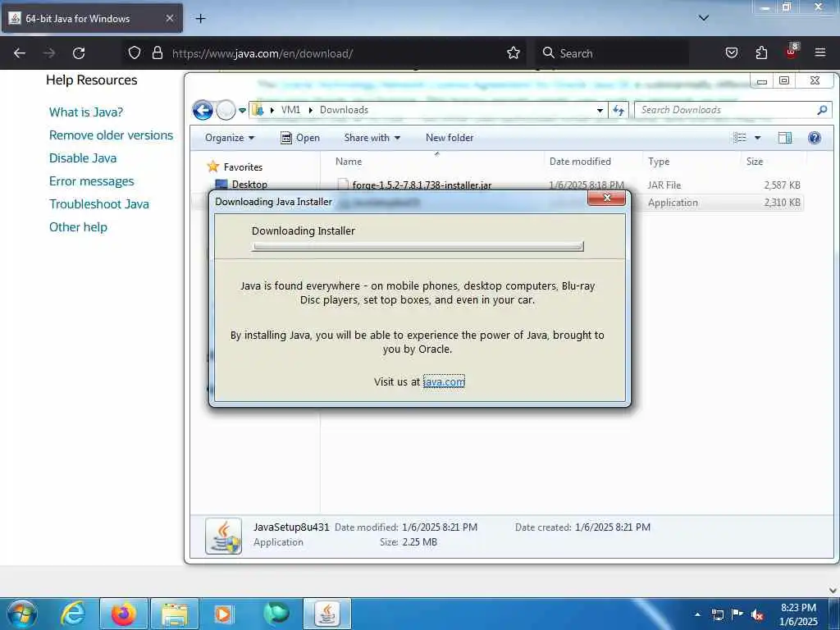Open What is Java? help link

coord(85,112)
